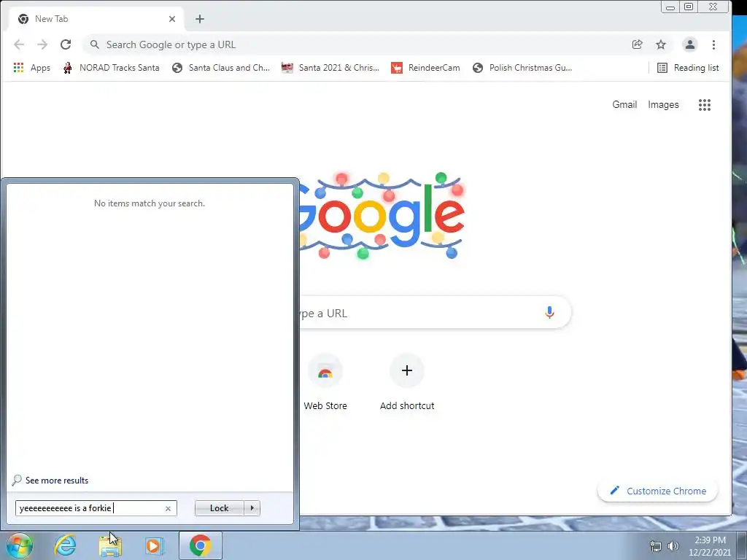This screenshot has height=560, width=747.
Task: Open the NORAD Tracks Santa bookmark
Action: 111,68
